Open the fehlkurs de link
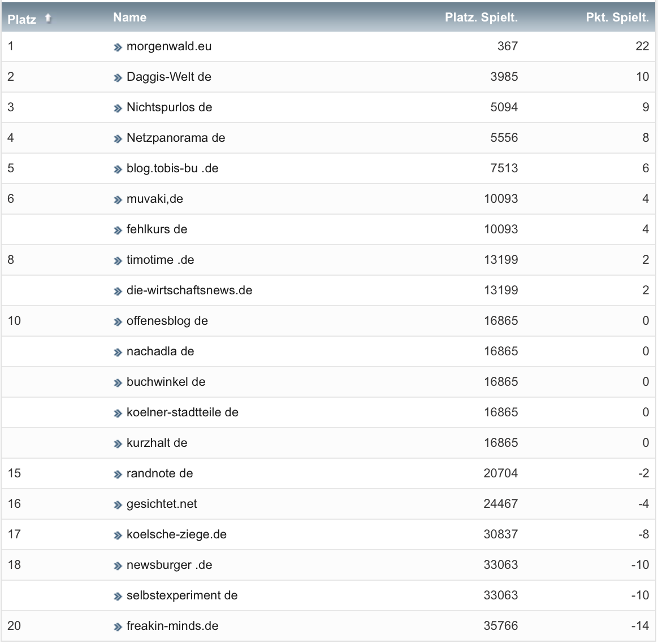Viewport: 658px width, 644px height. click(157, 229)
